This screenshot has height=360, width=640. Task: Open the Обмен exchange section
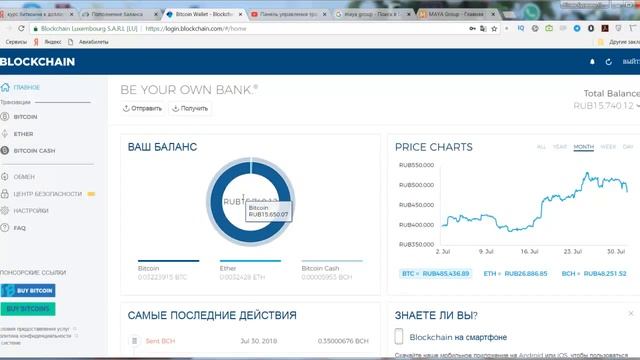pos(18,177)
